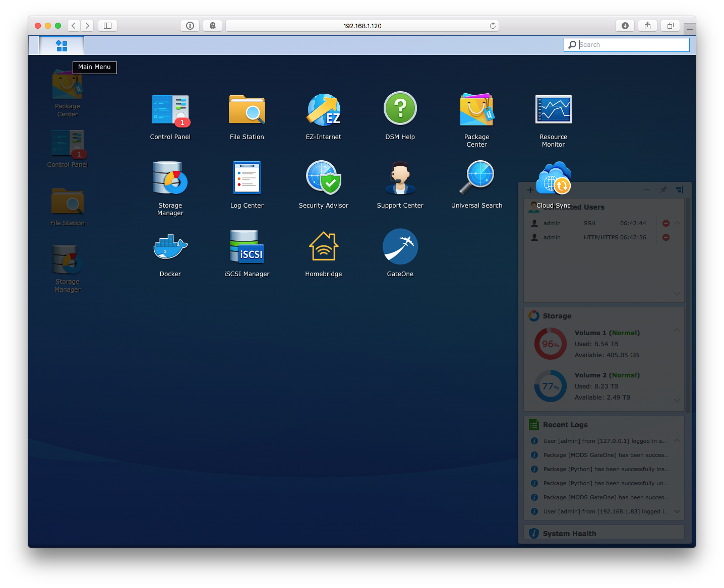
Task: Open the GateOne terminal app
Action: tap(400, 253)
